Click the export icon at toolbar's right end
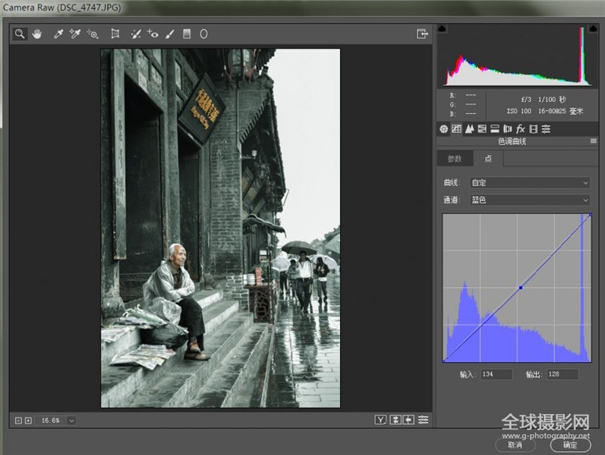The height and width of the screenshot is (455, 605). click(x=422, y=34)
